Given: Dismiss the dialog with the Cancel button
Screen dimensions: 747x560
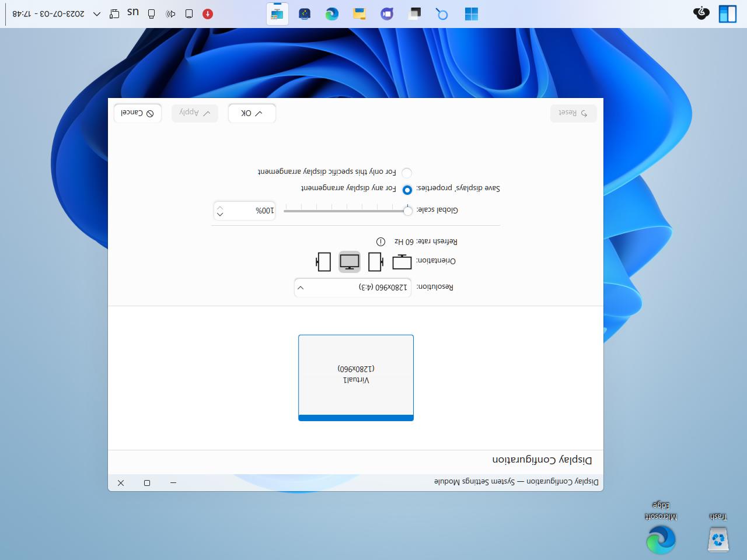Looking at the screenshot, I should click(138, 113).
